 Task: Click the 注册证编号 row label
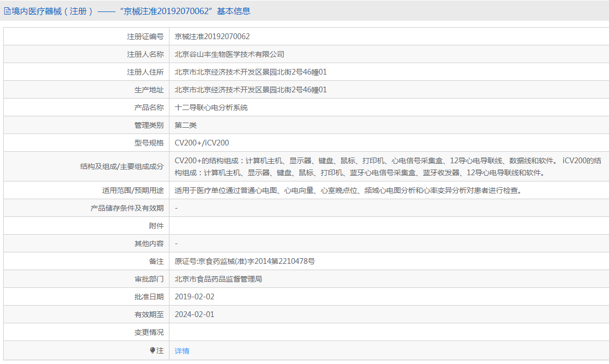pyautogui.click(x=145, y=37)
